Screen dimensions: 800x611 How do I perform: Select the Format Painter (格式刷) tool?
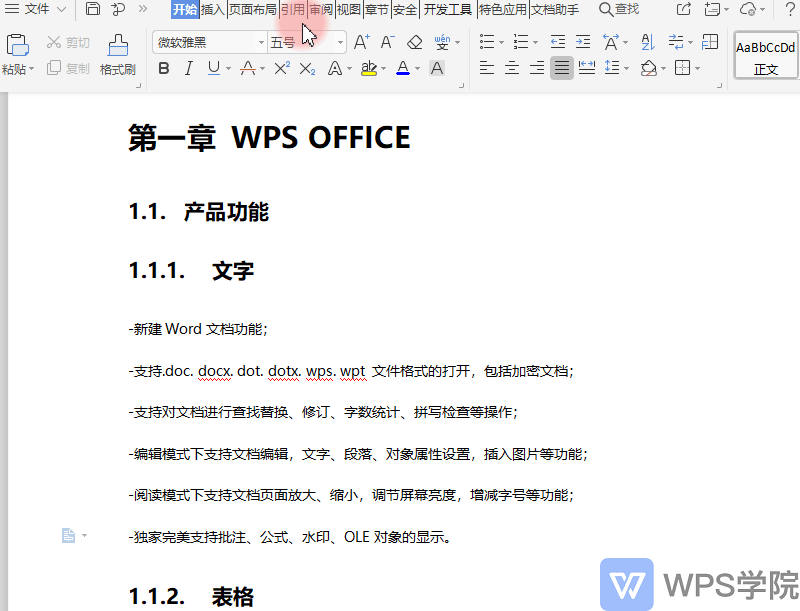(x=118, y=55)
